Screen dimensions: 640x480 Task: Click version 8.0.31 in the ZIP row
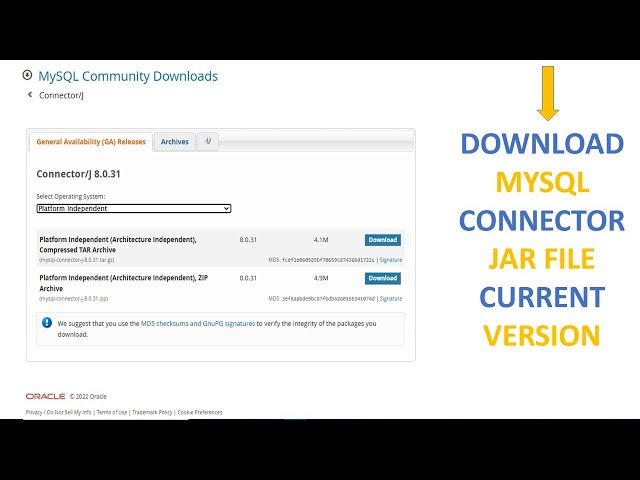(x=248, y=278)
